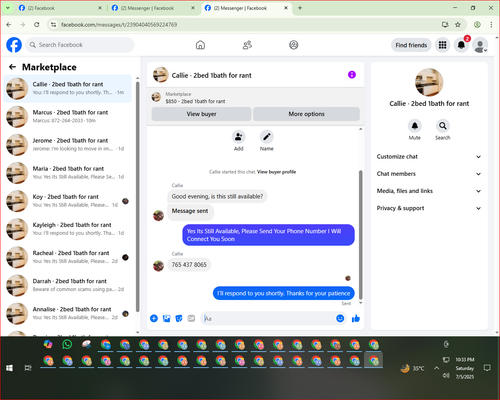Viewport: 500px width, 400px height.
Task: Click the Good evening message bubble
Action: pos(217,196)
